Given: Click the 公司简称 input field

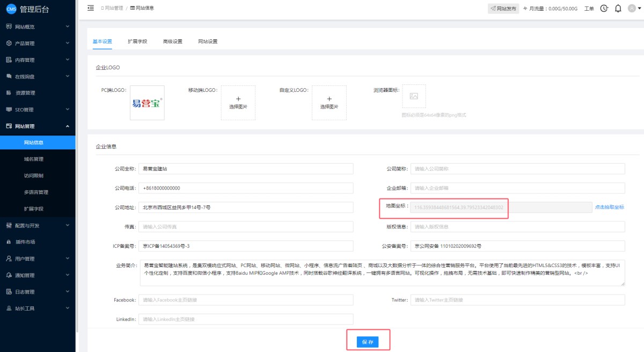Looking at the screenshot, I should [x=517, y=169].
